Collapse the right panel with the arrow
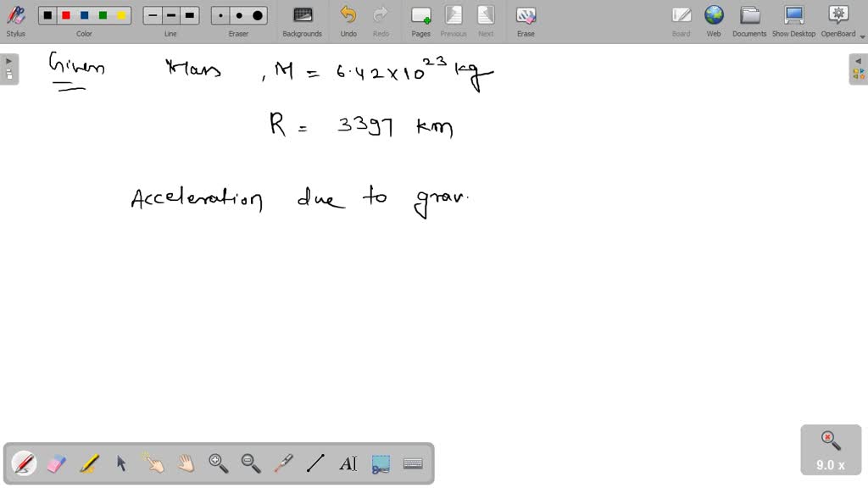Viewport: 868px width, 488px height. coord(859,60)
